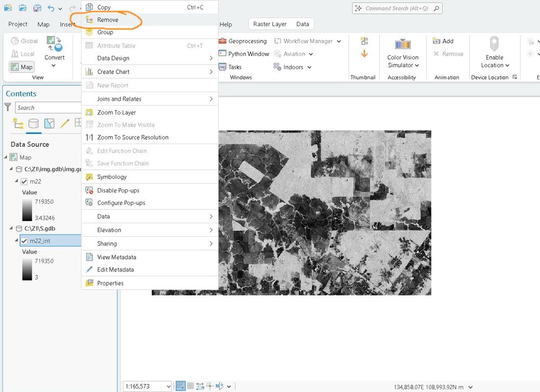Viewport: 540px width, 392px height.
Task: Click the Open Project folder icon
Action: coord(22,8)
